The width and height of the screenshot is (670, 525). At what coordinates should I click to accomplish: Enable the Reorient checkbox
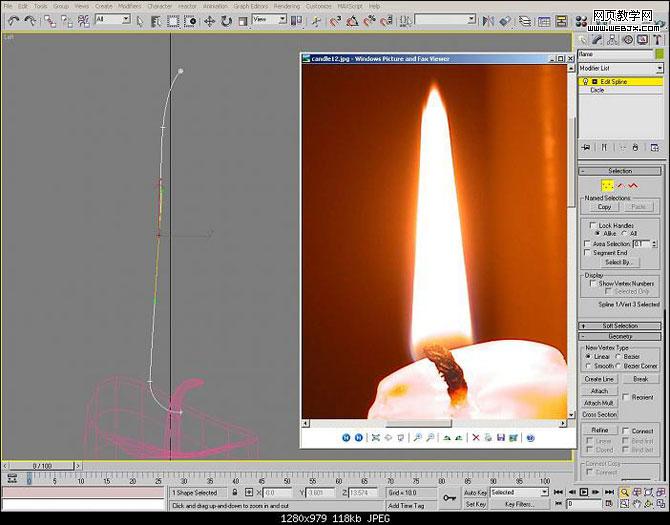coord(626,397)
